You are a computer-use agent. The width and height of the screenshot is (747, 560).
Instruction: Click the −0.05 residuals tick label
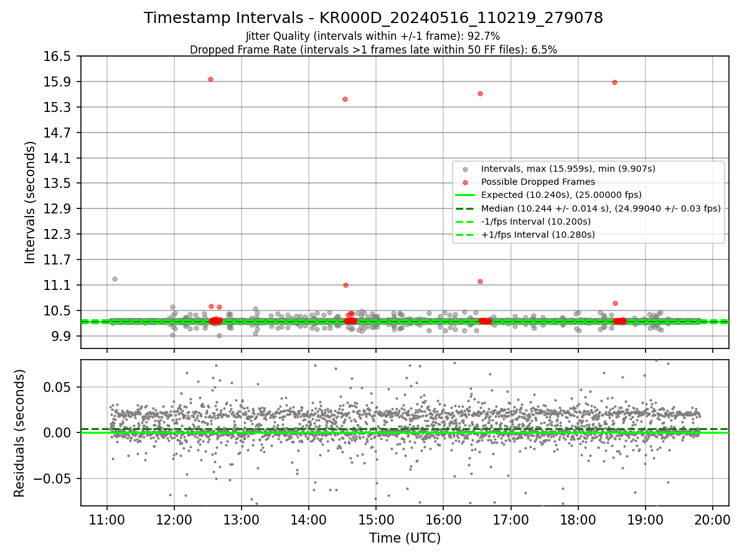coord(53,478)
